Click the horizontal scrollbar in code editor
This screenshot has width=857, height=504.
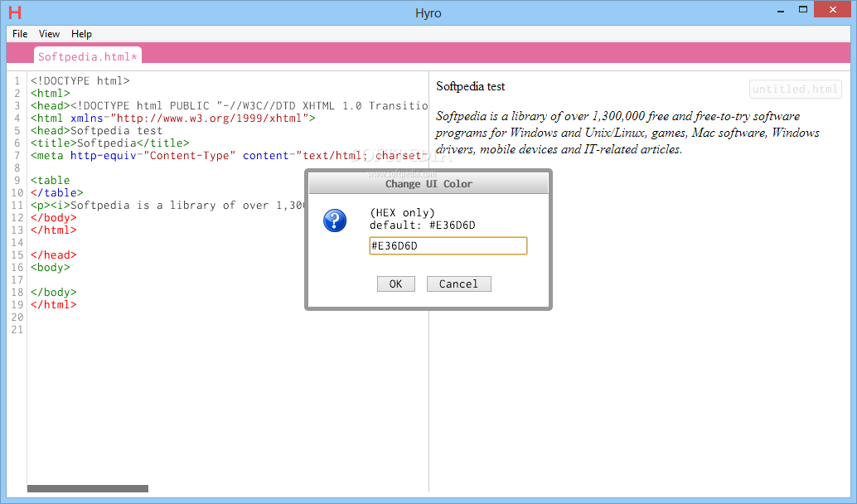[x=88, y=489]
